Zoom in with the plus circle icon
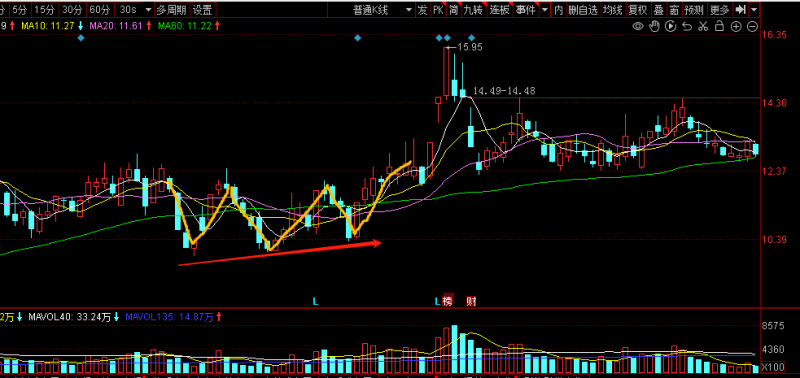The image size is (800, 378). click(736, 27)
